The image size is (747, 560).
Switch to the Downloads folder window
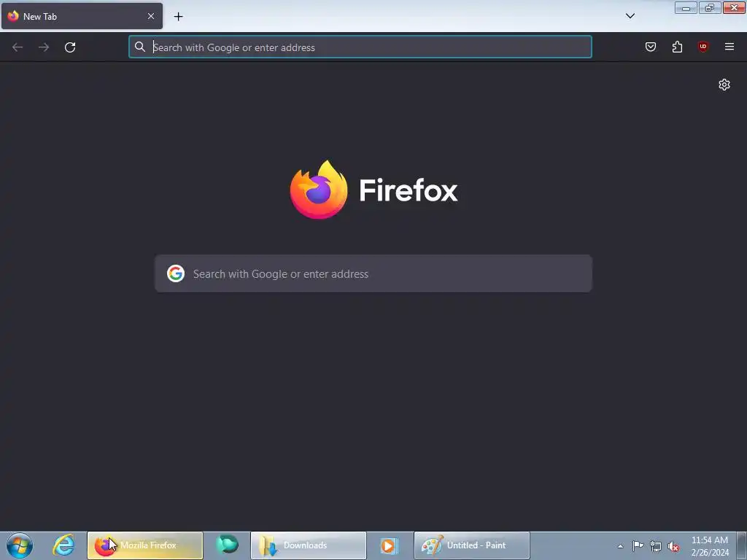(309, 545)
